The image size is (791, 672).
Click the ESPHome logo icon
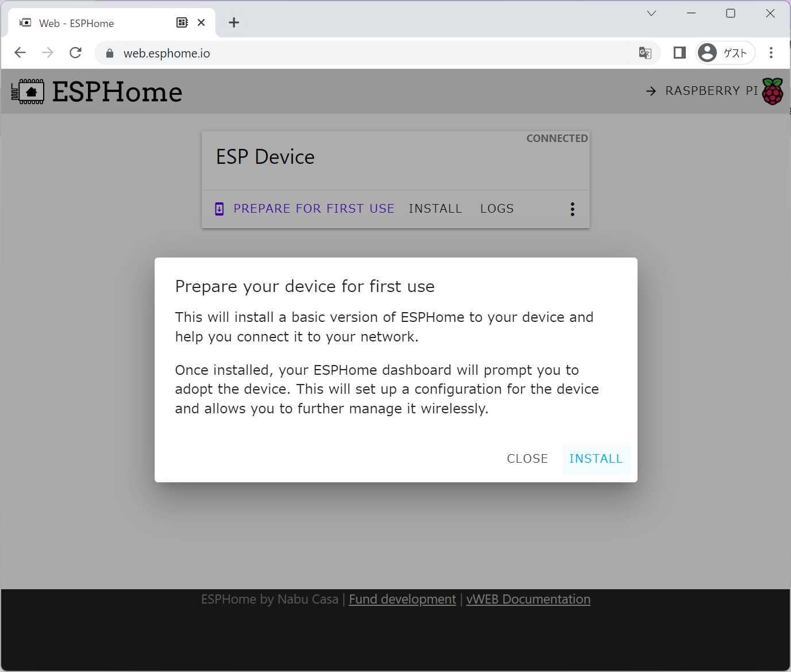tap(27, 91)
